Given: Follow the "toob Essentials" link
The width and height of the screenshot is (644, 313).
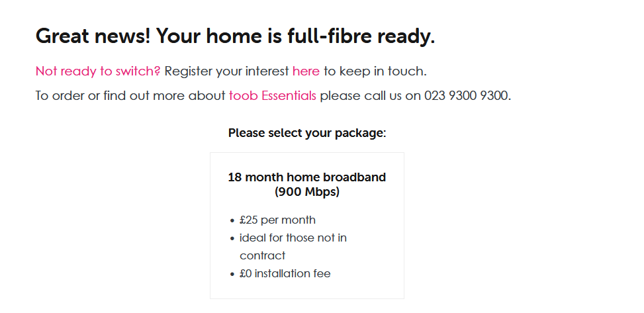Looking at the screenshot, I should pos(273,96).
